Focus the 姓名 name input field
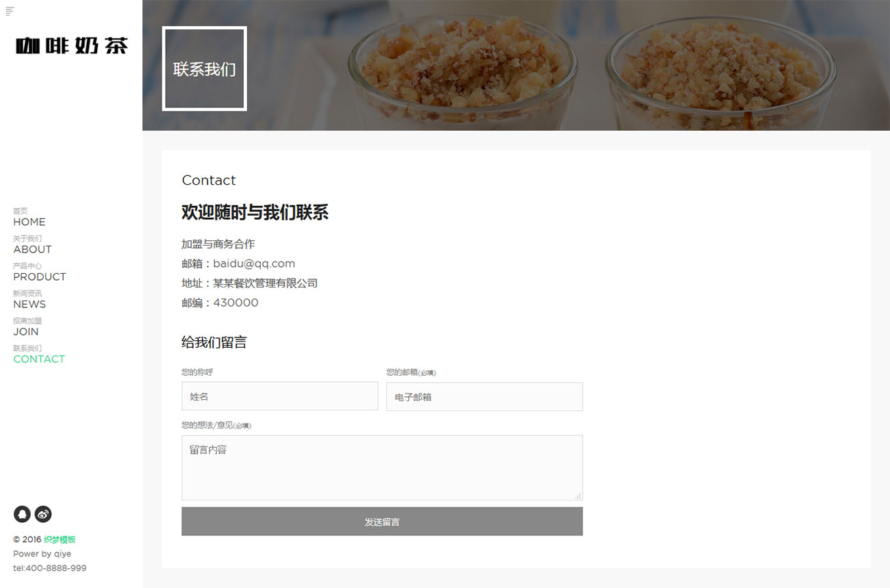The width and height of the screenshot is (890, 588). coord(279,396)
